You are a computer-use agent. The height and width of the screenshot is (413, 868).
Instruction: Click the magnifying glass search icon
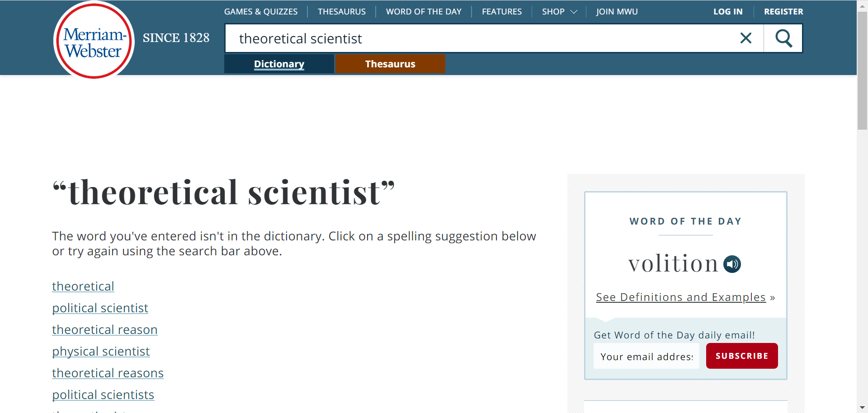[x=783, y=38]
